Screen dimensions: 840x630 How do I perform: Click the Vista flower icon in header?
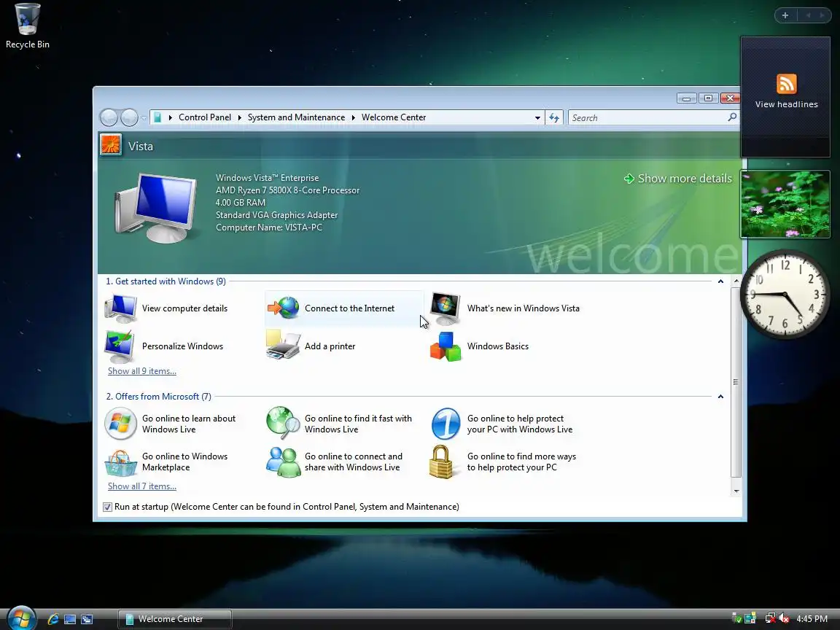pos(111,145)
